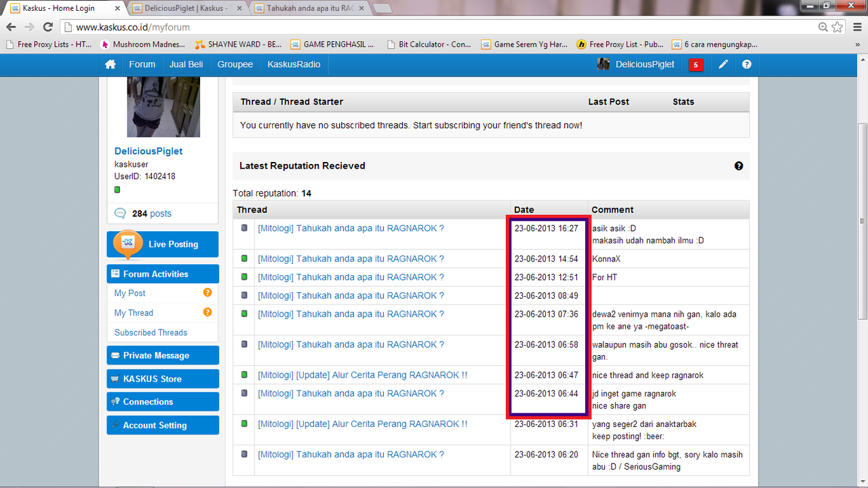
Task: Click the date 23-06-2013 12:51
Action: 546,277
